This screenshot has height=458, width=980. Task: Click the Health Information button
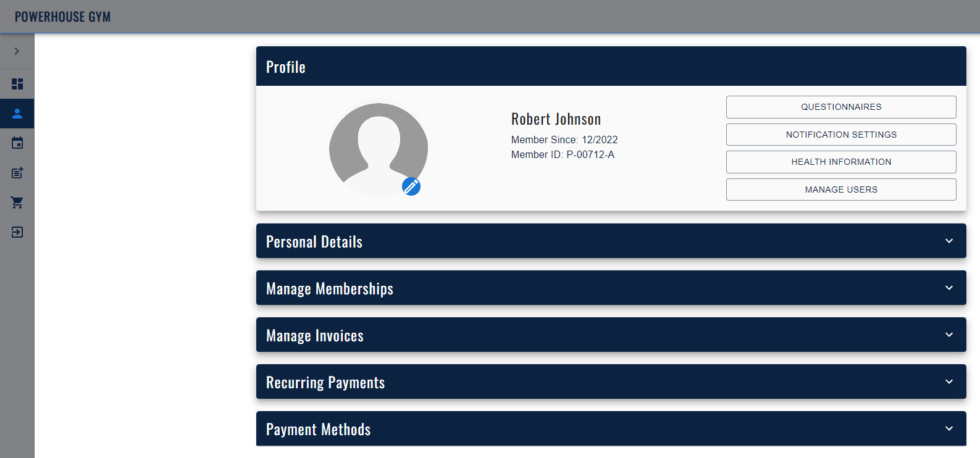(841, 162)
